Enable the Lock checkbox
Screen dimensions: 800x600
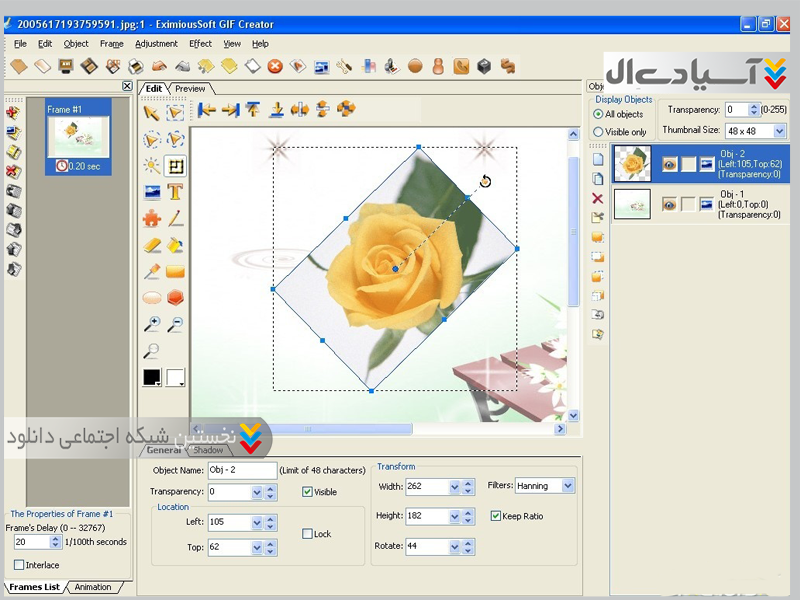(308, 534)
